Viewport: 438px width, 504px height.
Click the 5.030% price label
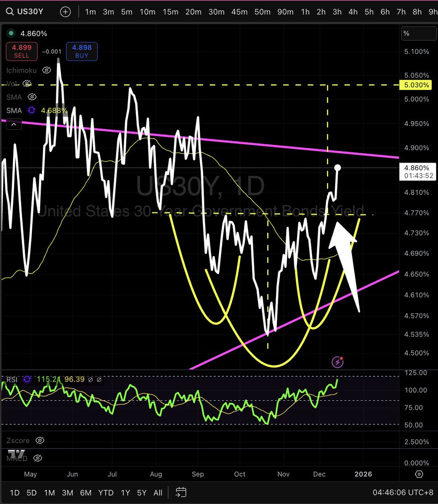pos(417,85)
